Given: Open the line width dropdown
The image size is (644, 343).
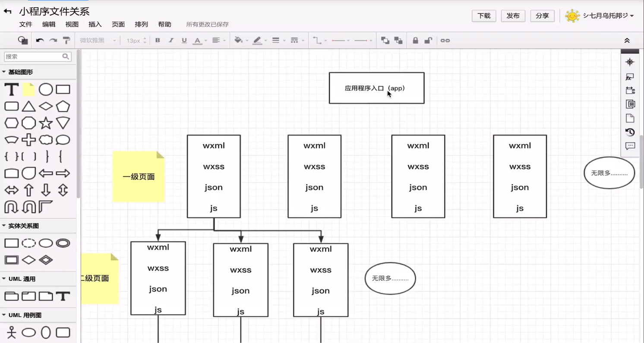Looking at the screenshot, I should point(278,41).
